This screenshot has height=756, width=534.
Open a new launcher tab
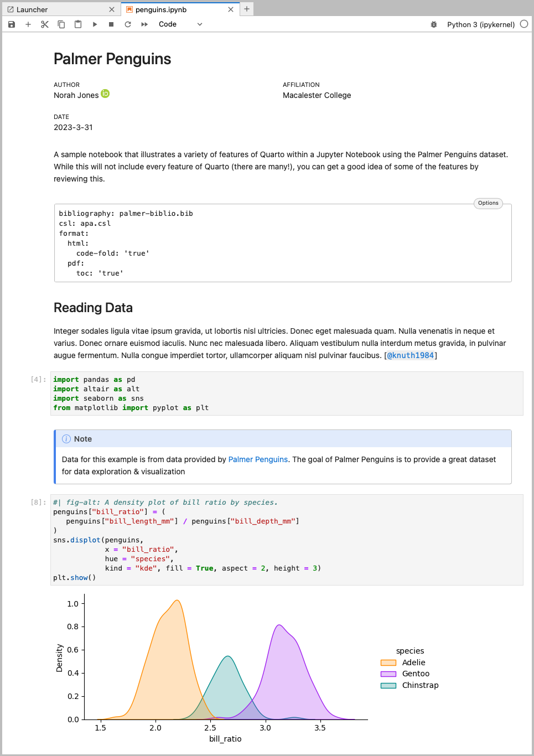click(x=247, y=9)
